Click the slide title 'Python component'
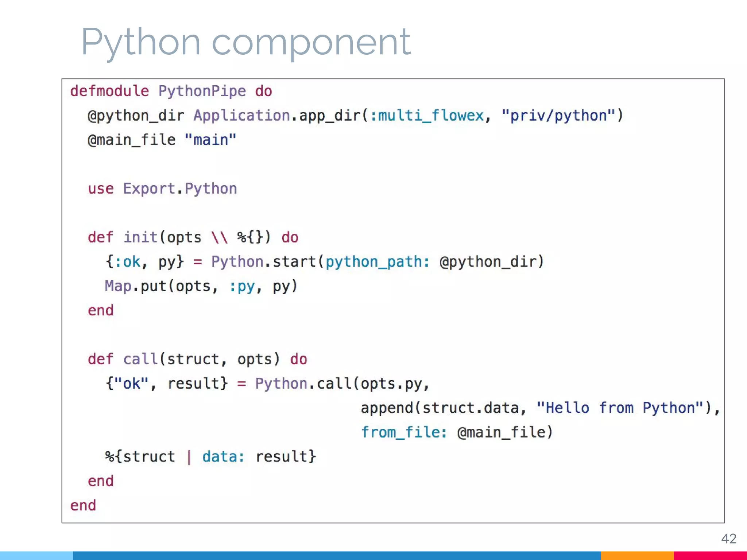The height and width of the screenshot is (560, 747). coord(245,42)
